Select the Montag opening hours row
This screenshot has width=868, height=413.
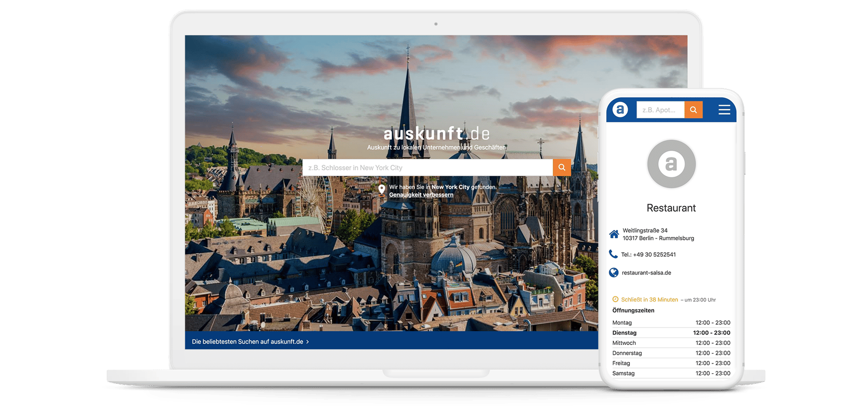tap(671, 323)
